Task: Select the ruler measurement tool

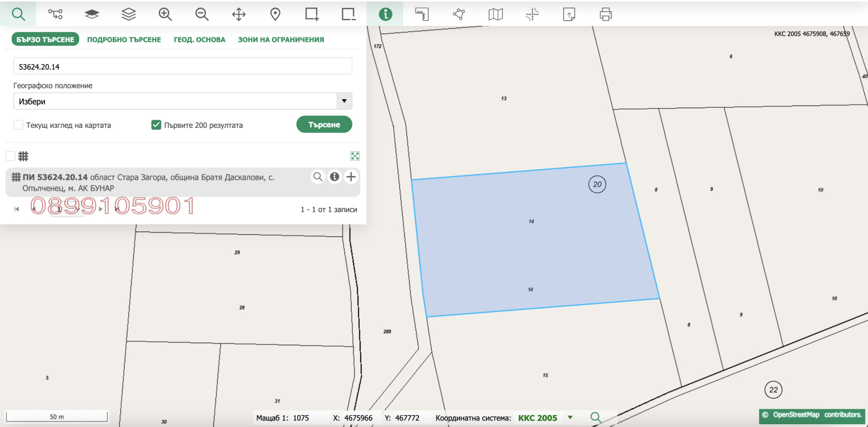Action: pyautogui.click(x=422, y=14)
